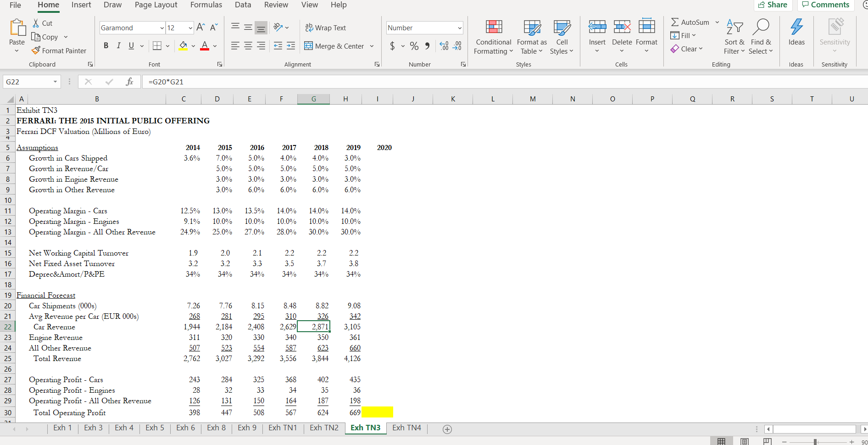Activate the Format Painter brush
868x445 pixels.
coord(36,50)
